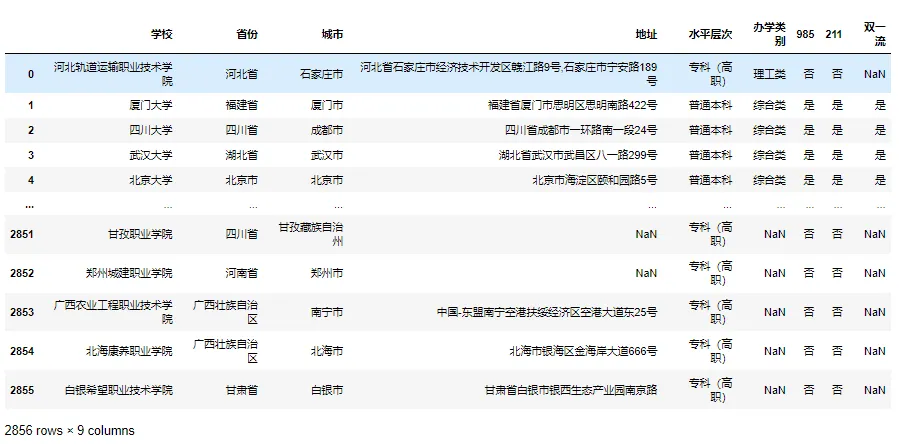Click the 理工类 category cell
Screen dimensions: 899x444
(x=769, y=74)
